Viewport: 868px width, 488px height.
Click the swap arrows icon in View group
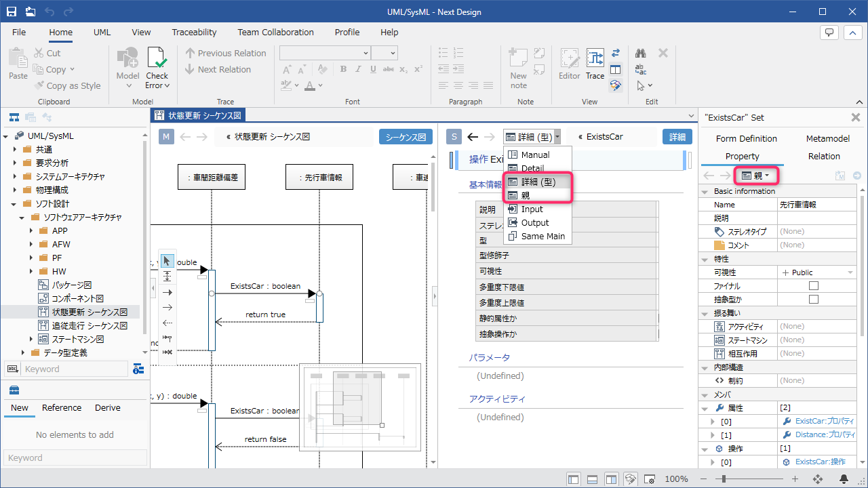click(616, 53)
